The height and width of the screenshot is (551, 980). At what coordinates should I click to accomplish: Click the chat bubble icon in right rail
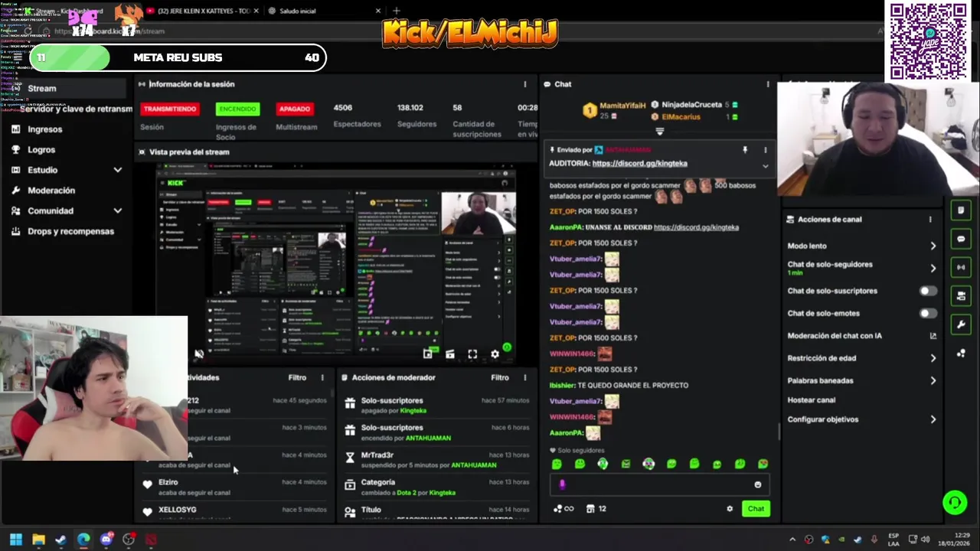(x=961, y=239)
